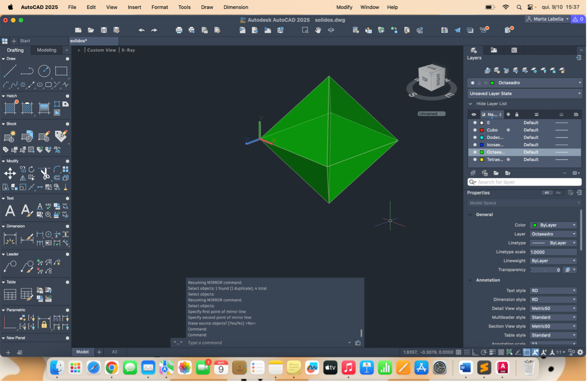Toggle the grid display in status bar
The width and height of the screenshot is (588, 383).
(x=458, y=352)
